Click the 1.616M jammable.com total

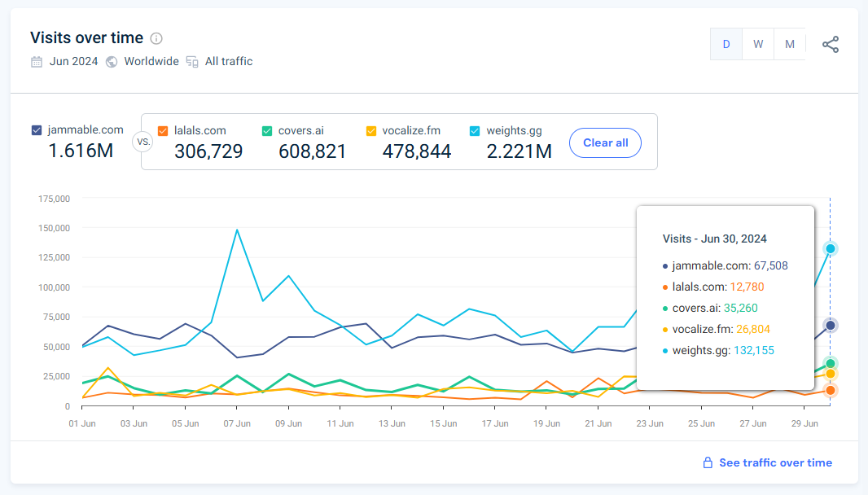81,151
